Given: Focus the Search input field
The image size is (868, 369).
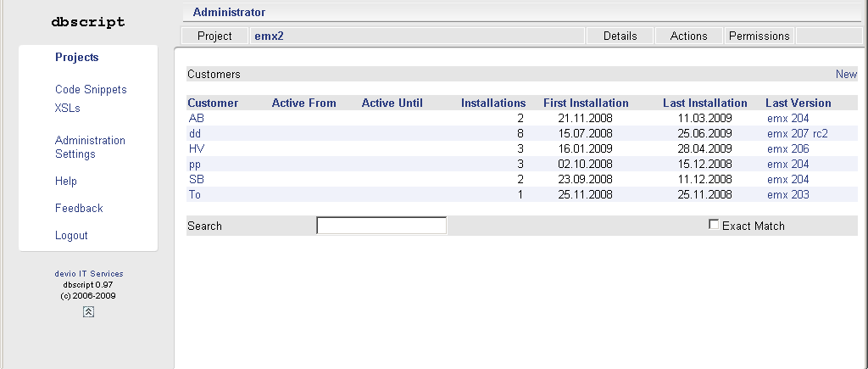Looking at the screenshot, I should pyautogui.click(x=381, y=226).
